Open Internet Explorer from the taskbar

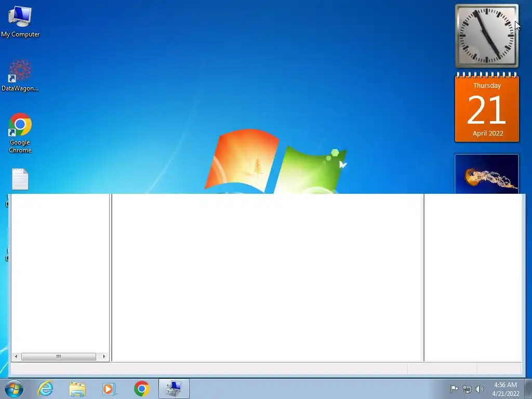pyautogui.click(x=46, y=389)
